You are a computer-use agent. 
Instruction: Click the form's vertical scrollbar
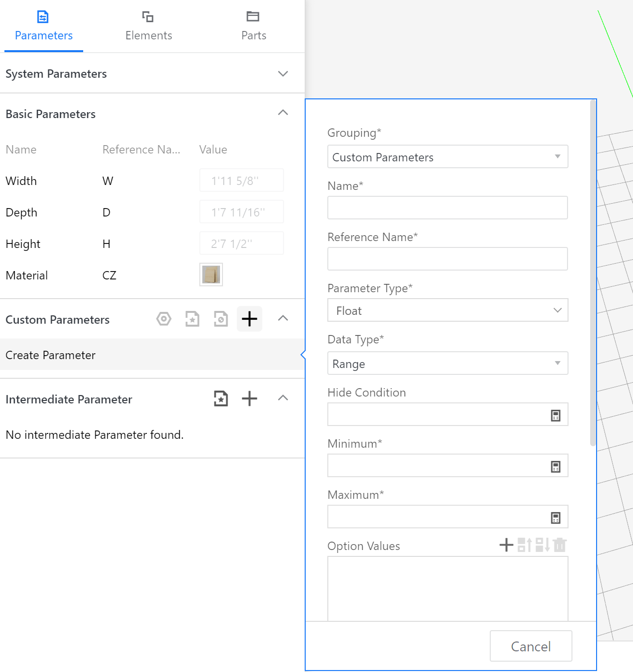pyautogui.click(x=593, y=273)
